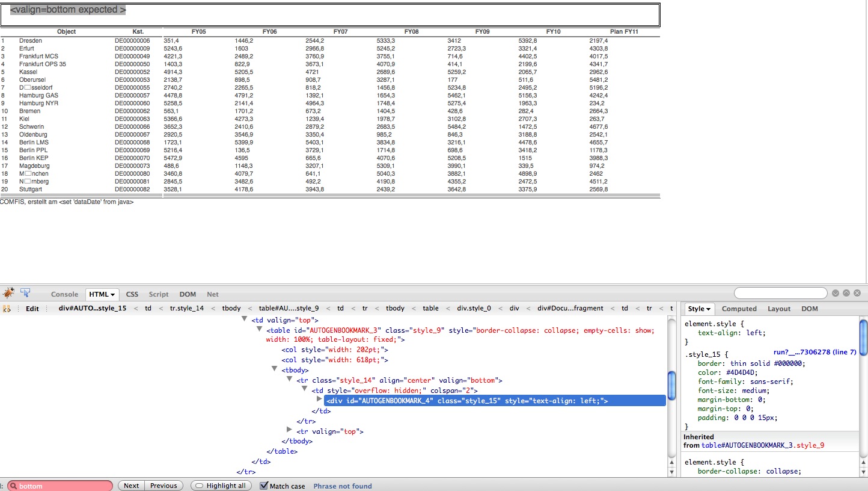Click the Firebug search box
The image size is (868, 491).
coord(780,293)
